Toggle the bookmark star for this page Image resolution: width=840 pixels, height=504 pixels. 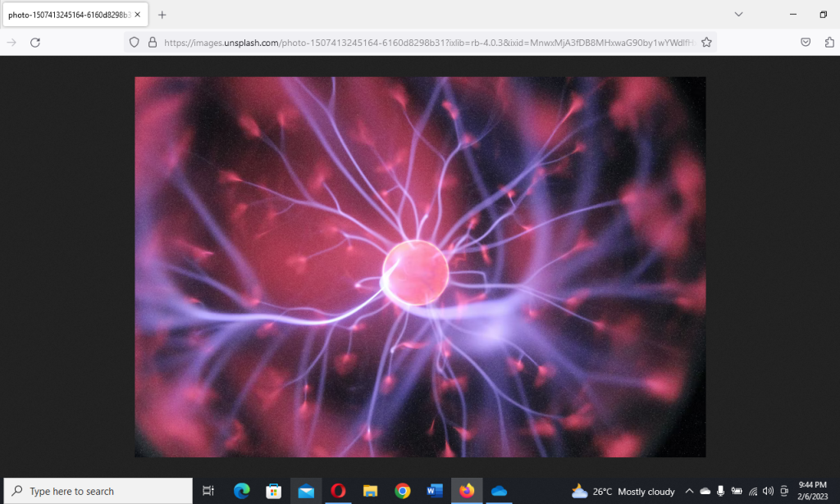[705, 42]
